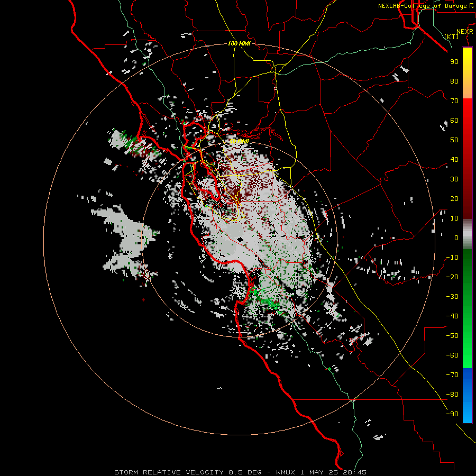
Task: Click the 80 label on the velocity scale
Action: [454, 81]
